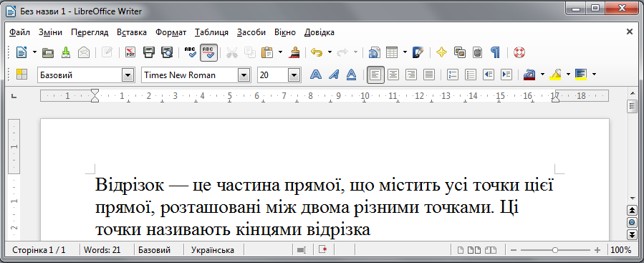Open LibreOffice Help lifebuoy icon

tap(519, 52)
